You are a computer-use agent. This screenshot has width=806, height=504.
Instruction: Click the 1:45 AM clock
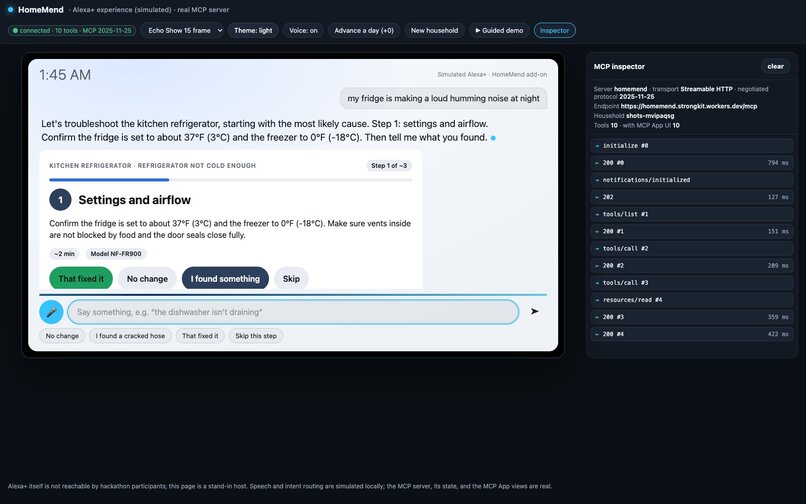(65, 75)
